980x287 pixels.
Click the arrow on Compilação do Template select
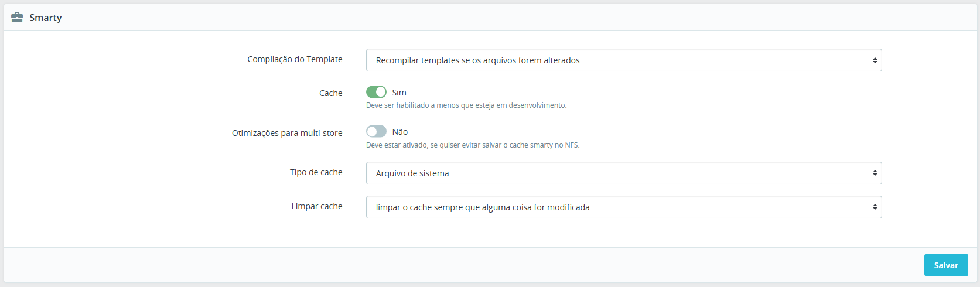875,60
